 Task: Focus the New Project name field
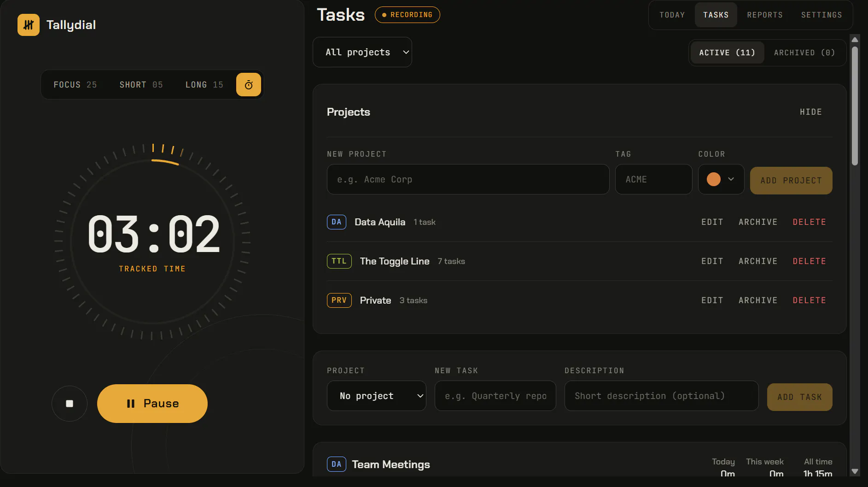point(468,179)
